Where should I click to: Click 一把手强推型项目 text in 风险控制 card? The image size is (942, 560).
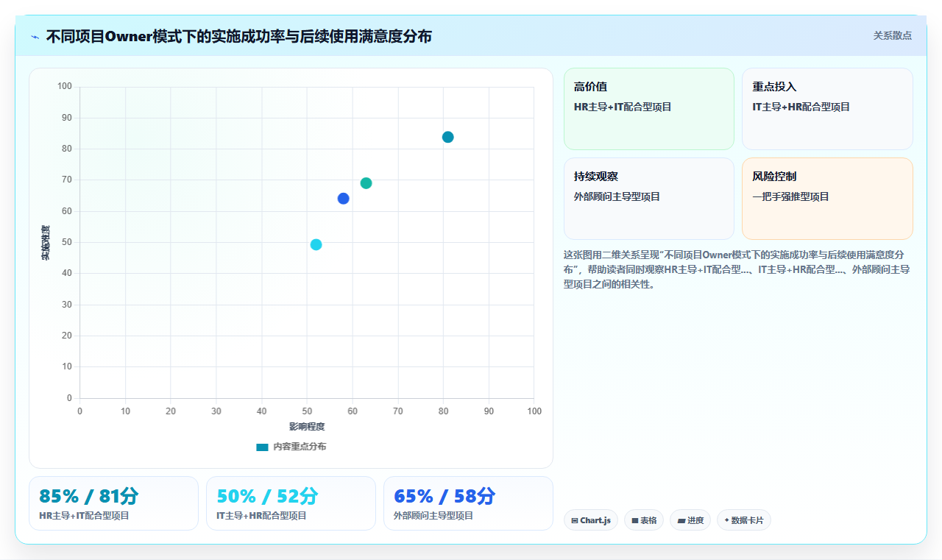pos(791,196)
